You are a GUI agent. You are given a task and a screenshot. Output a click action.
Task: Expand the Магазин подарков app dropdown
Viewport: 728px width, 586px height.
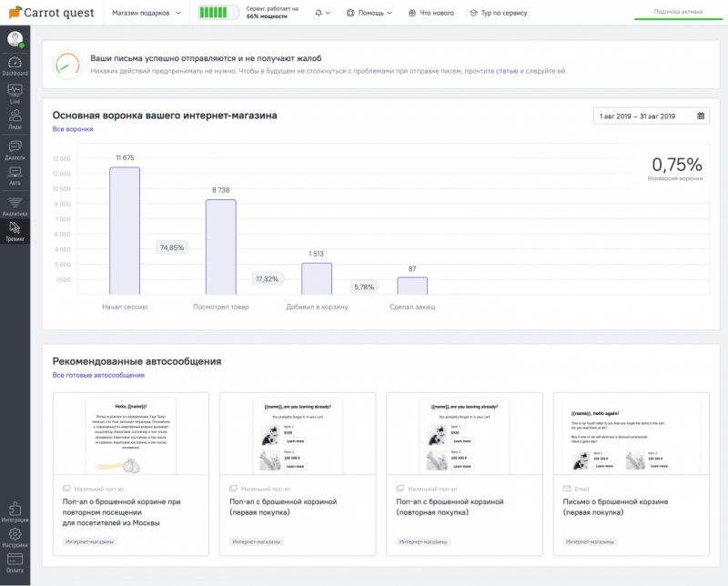click(146, 14)
